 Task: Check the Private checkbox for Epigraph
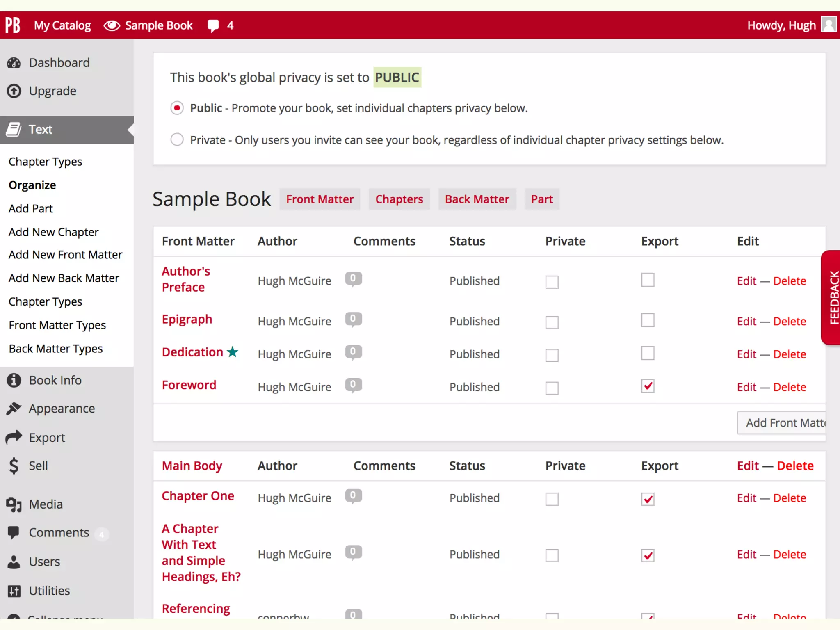coord(552,322)
